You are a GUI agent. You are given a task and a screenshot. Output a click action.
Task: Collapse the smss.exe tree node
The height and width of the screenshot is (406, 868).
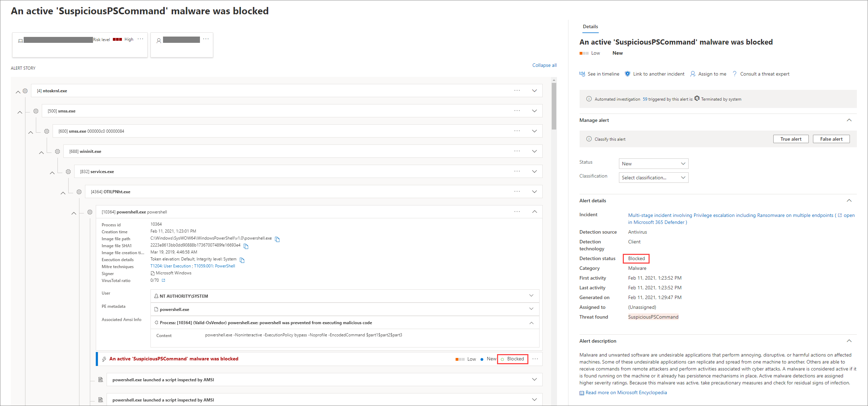(x=20, y=112)
